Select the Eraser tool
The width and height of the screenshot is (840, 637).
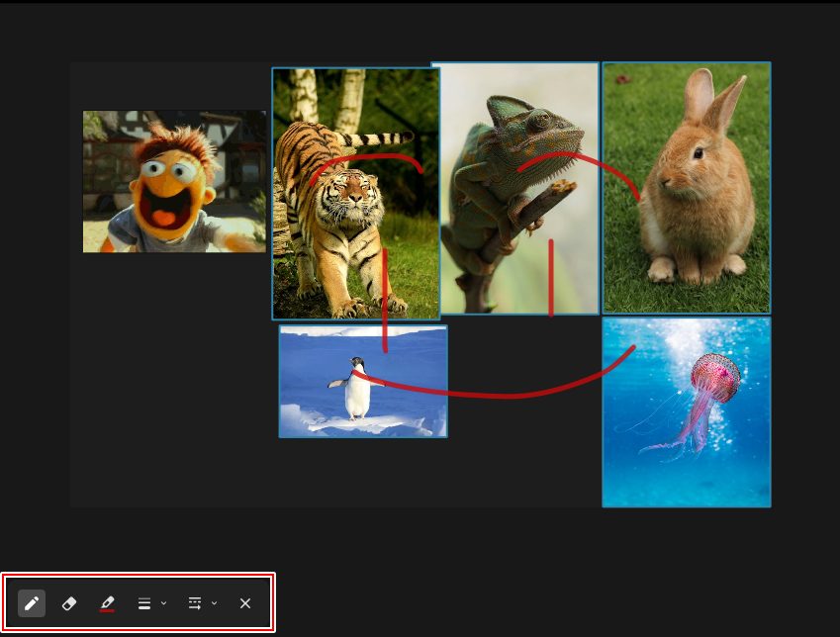point(69,603)
